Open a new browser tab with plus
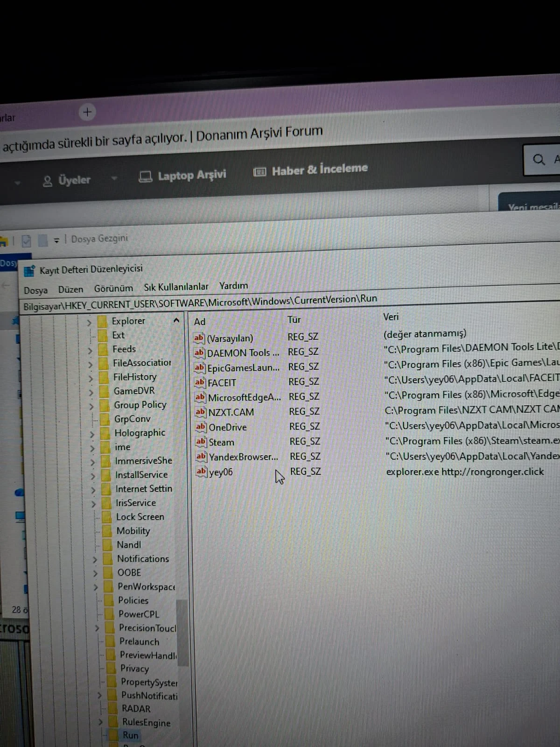This screenshot has height=747, width=560. pyautogui.click(x=87, y=113)
